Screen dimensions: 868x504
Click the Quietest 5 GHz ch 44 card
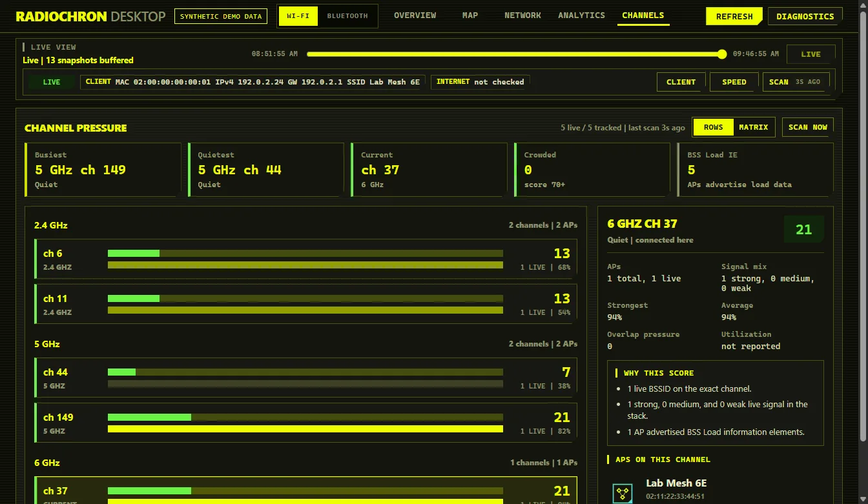pyautogui.click(x=266, y=170)
